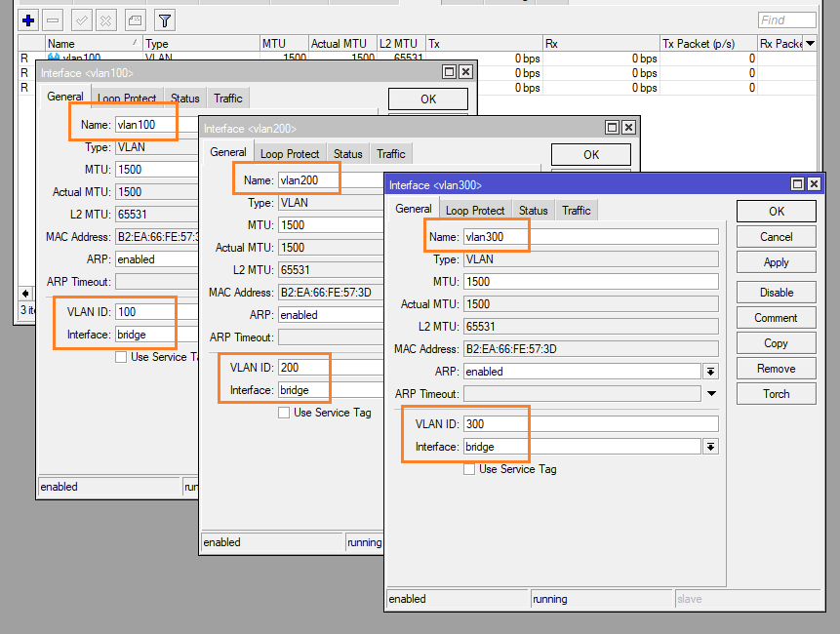Open the funnel Filter icon
This screenshot has width=840, height=634.
pyautogui.click(x=164, y=20)
